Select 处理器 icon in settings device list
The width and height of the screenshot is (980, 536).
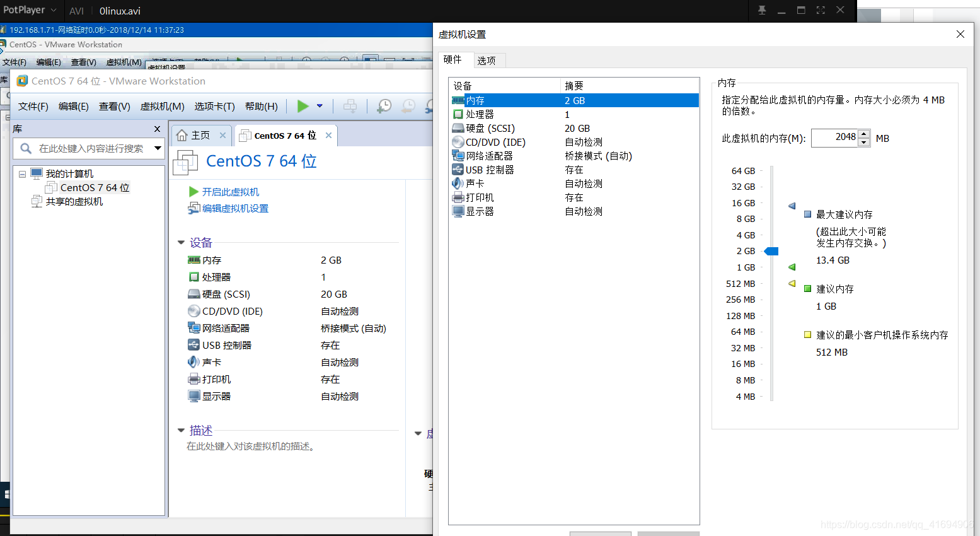pos(458,114)
